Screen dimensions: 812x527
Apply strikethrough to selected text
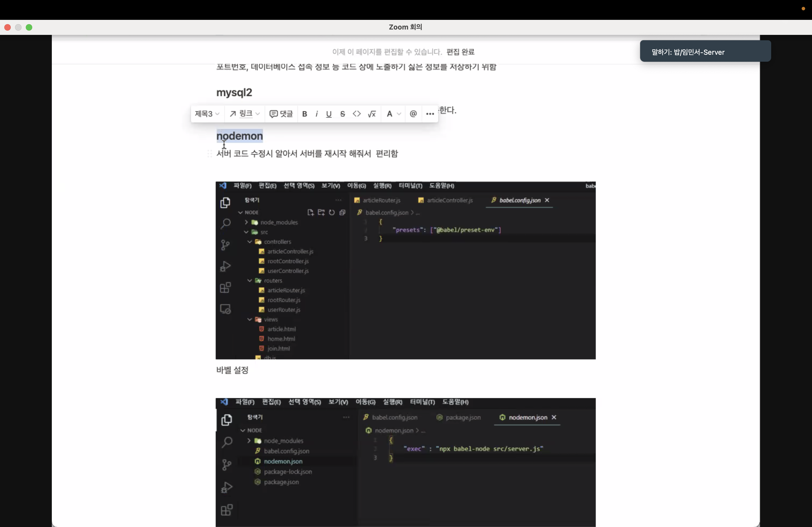point(343,114)
